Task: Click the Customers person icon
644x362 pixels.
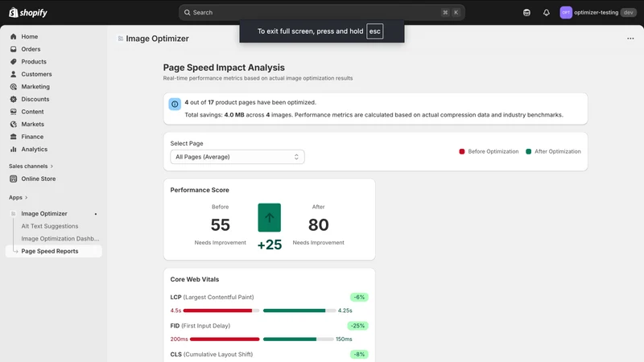Action: (14, 74)
